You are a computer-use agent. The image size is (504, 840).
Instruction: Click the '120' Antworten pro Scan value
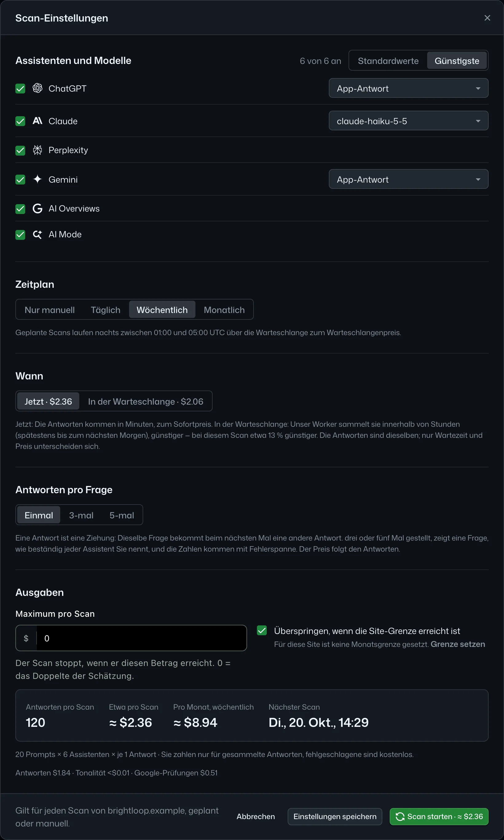tap(36, 722)
